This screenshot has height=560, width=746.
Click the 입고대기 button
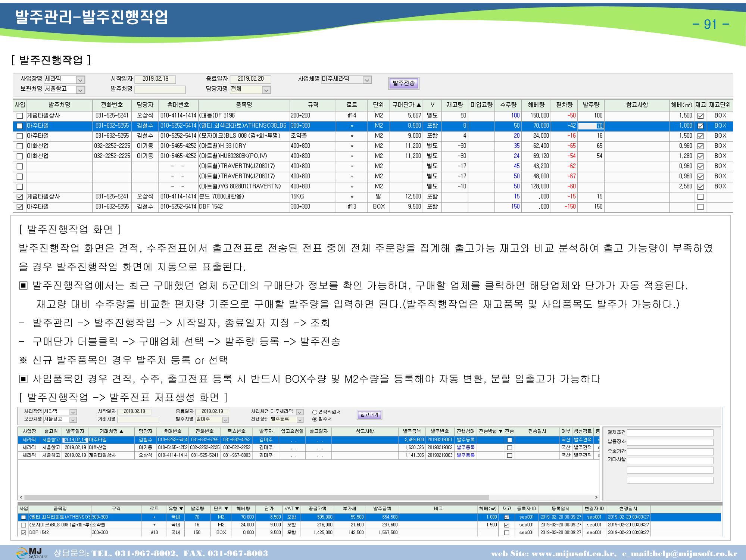(369, 415)
